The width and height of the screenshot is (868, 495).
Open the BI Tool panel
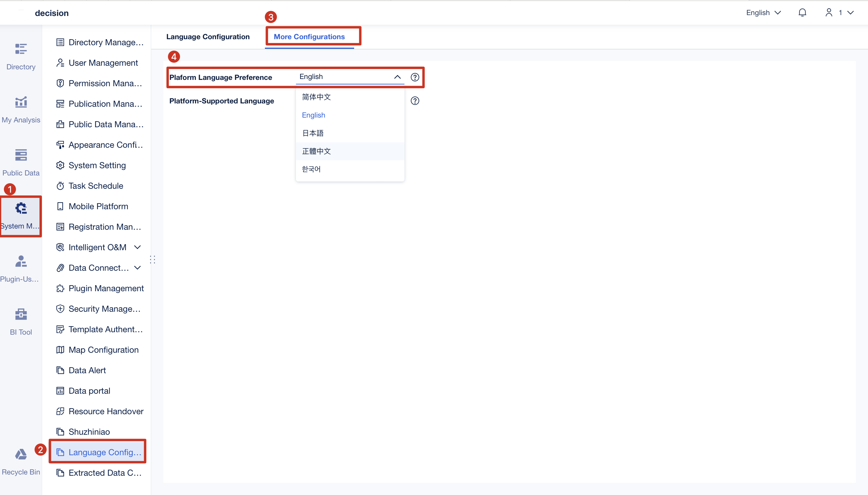(x=21, y=321)
